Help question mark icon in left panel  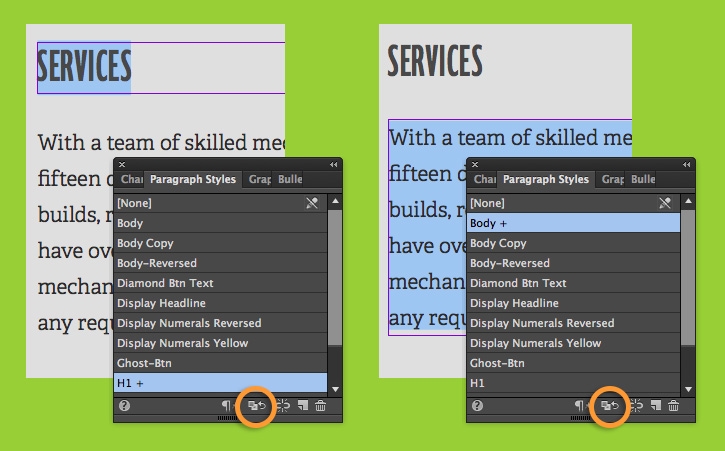tap(124, 406)
